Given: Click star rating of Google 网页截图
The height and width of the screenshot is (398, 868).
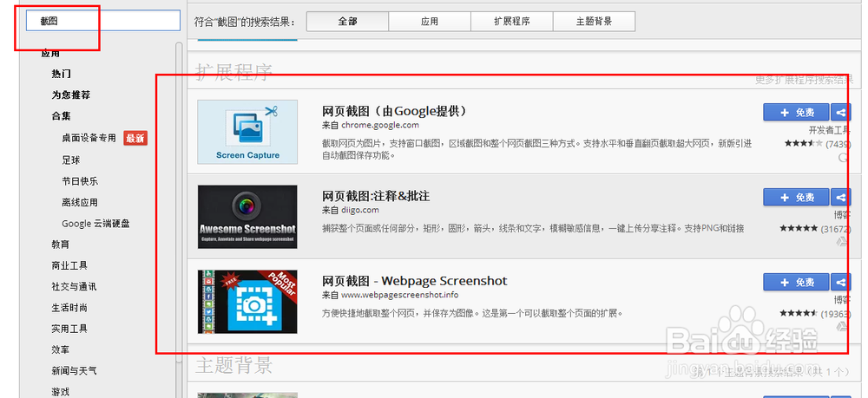Looking at the screenshot, I should click(x=803, y=144).
